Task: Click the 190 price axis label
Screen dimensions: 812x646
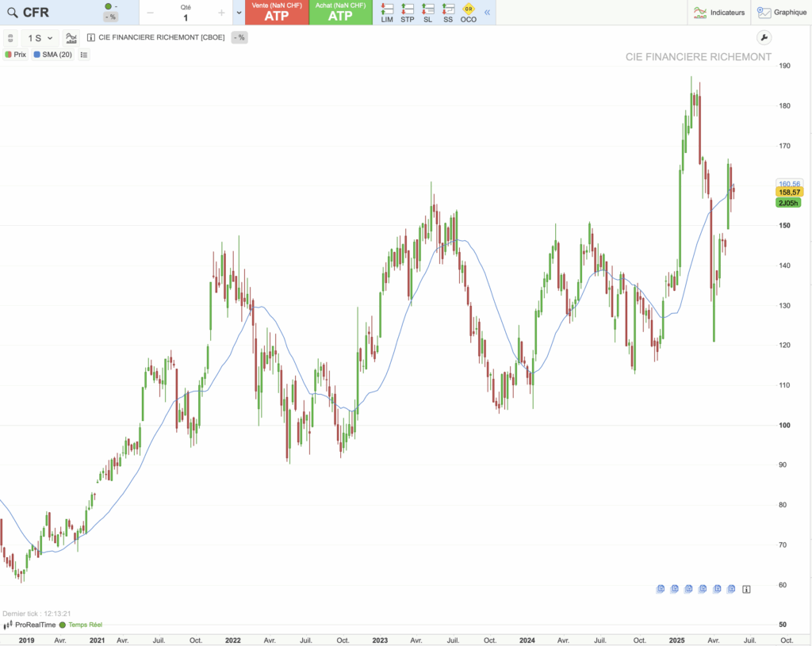Action: (x=784, y=66)
